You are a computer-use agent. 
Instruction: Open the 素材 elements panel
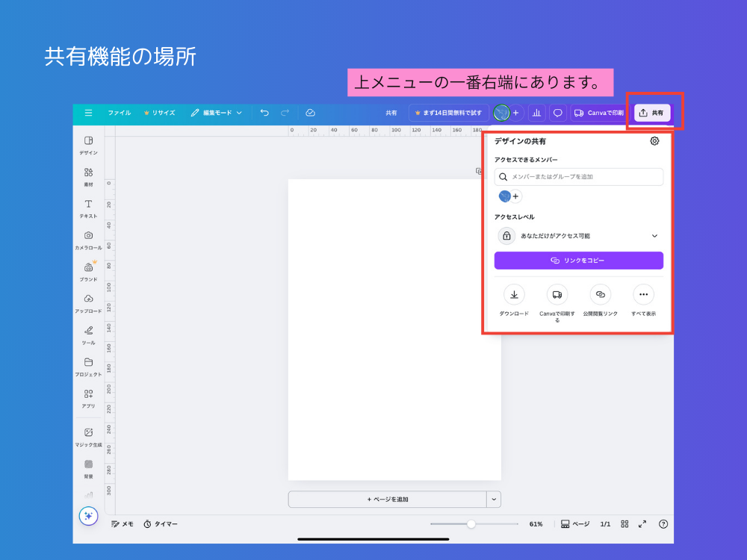coord(88,175)
